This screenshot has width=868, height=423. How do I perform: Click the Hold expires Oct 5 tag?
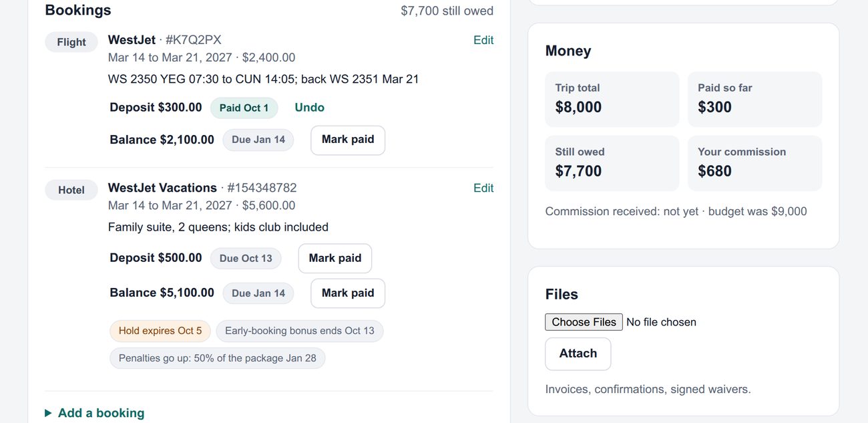point(160,331)
